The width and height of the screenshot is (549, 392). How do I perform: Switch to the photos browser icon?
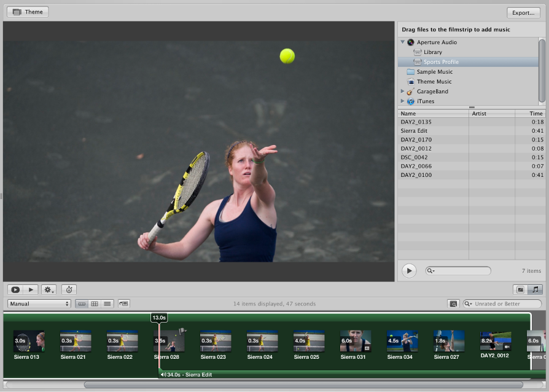(x=520, y=289)
